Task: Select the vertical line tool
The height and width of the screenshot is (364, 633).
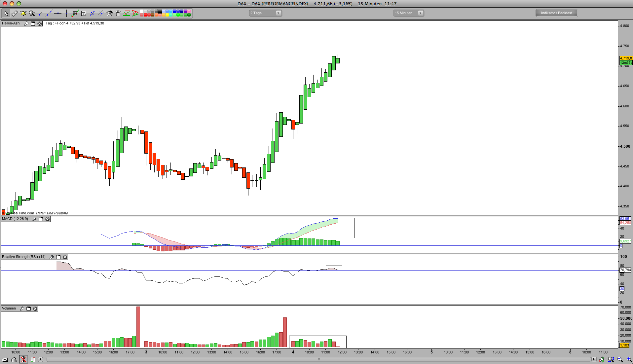Action: point(66,13)
